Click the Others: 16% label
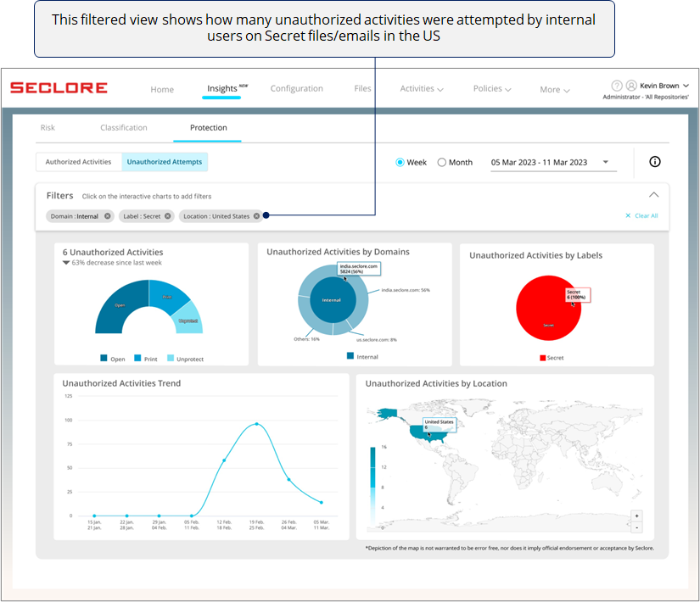Screen dimensions: 700x602 (306, 339)
